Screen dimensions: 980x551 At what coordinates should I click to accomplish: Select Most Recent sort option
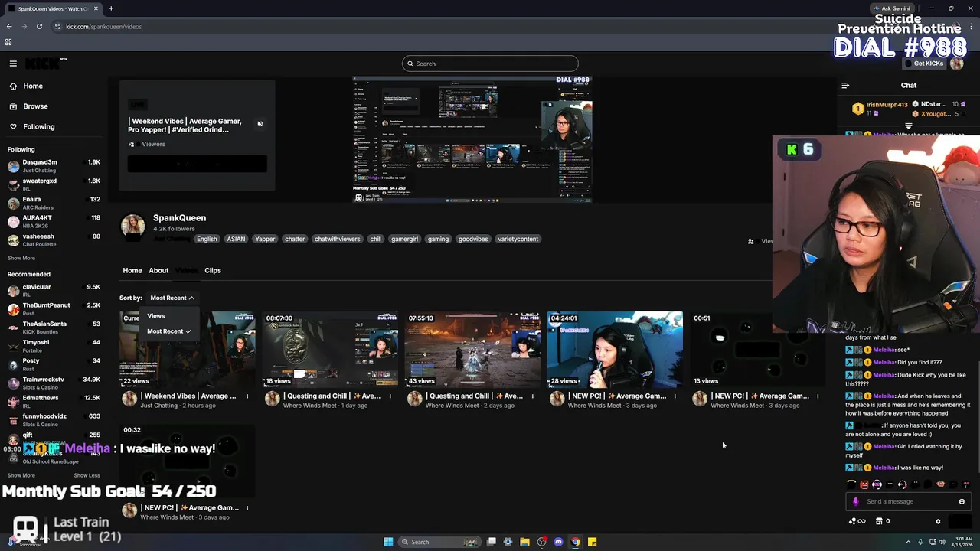pos(169,331)
